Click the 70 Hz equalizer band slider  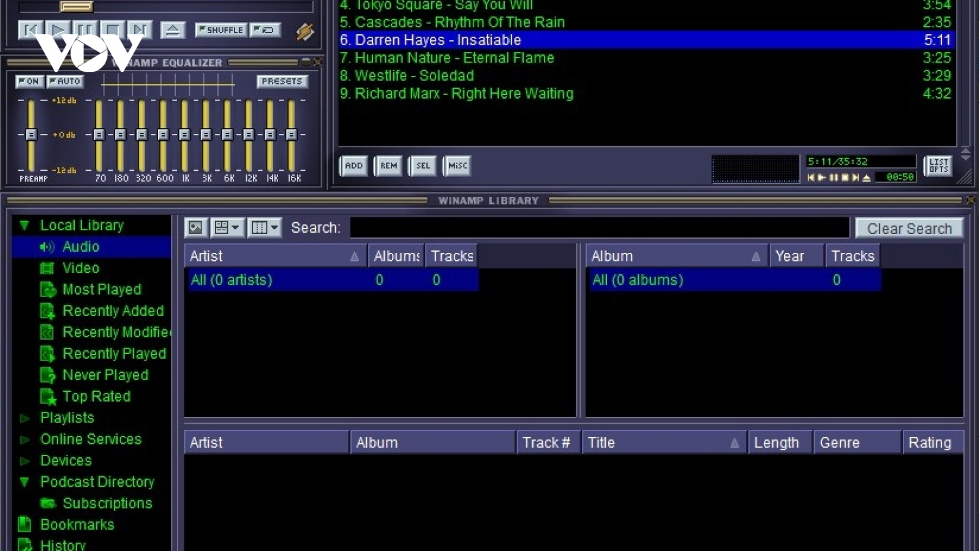coord(99,134)
